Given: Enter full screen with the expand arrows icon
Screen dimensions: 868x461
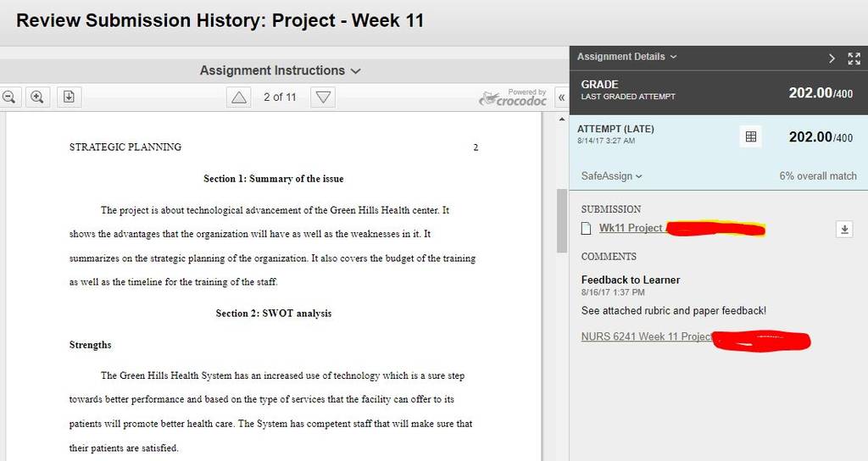Looking at the screenshot, I should click(854, 58).
